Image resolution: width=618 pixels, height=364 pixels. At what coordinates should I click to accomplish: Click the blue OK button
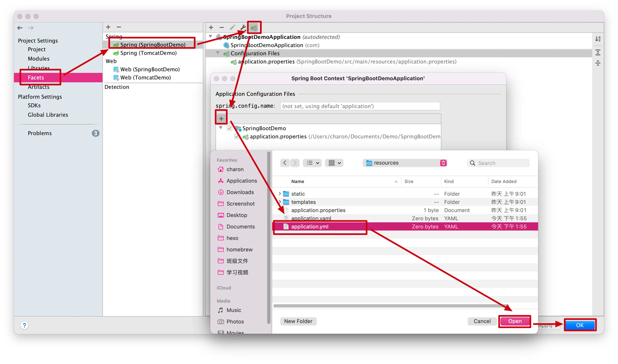[x=580, y=325]
